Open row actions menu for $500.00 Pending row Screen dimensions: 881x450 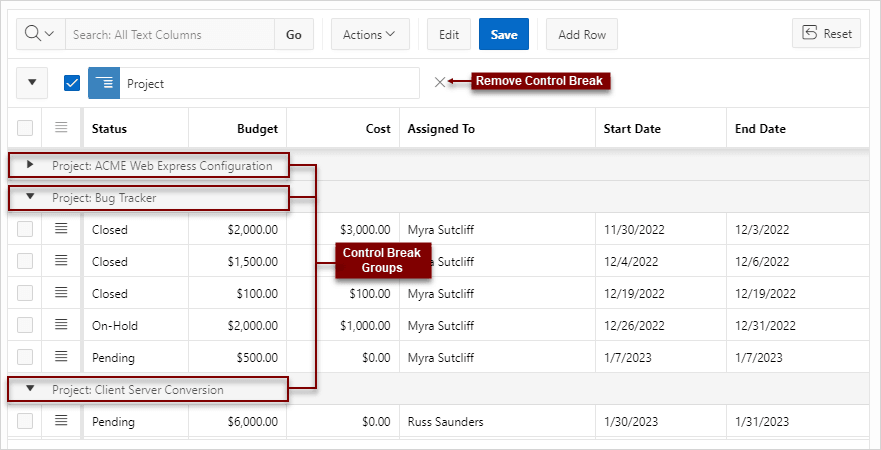coord(61,357)
